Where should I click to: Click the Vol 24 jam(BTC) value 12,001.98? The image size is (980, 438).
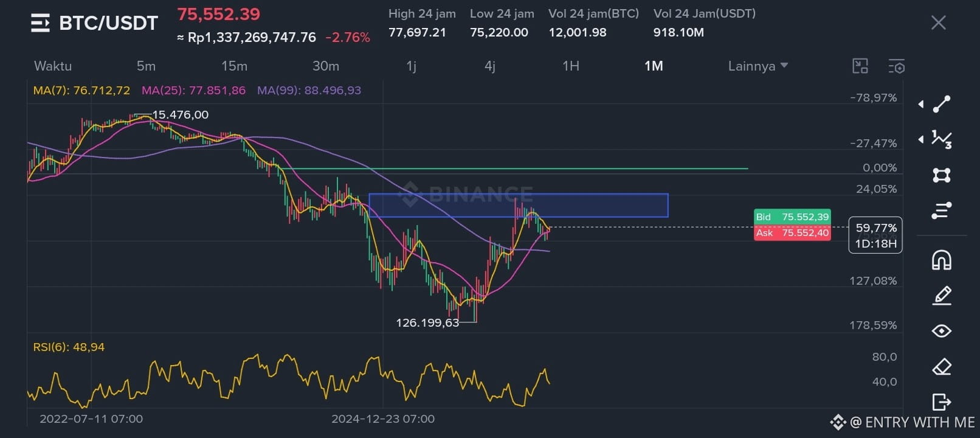coord(578,32)
